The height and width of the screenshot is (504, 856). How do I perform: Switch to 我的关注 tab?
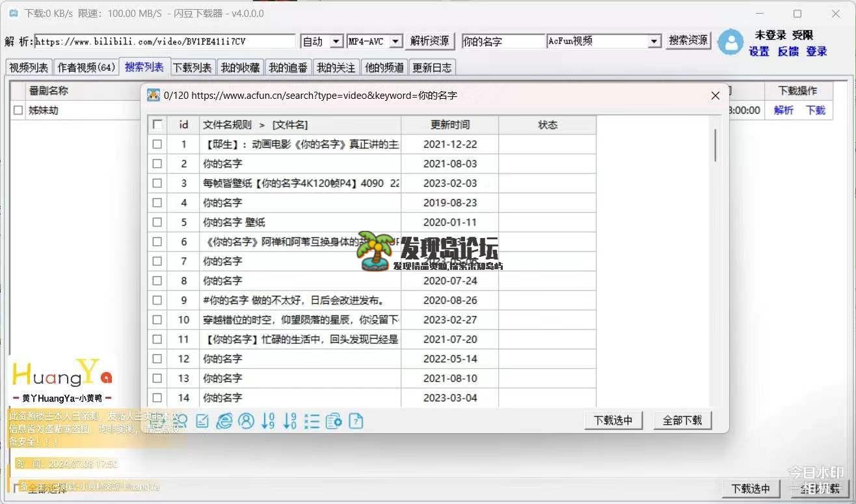click(x=336, y=68)
